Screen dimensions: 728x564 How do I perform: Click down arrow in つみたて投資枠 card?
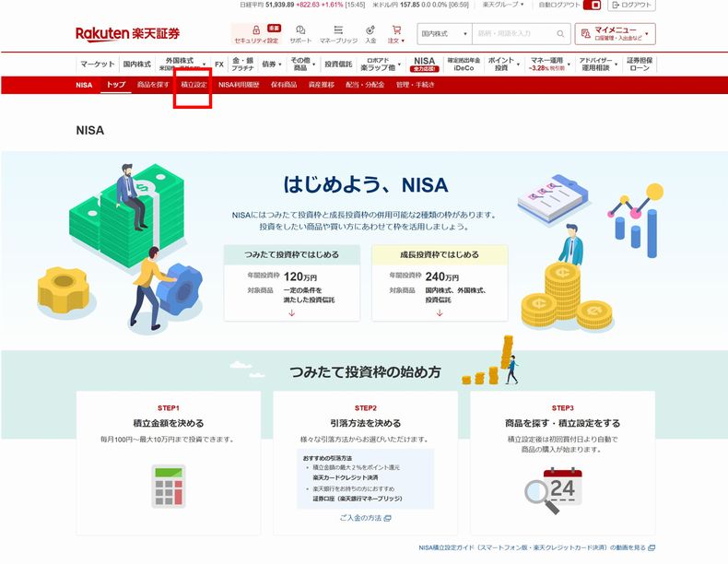coord(291,312)
